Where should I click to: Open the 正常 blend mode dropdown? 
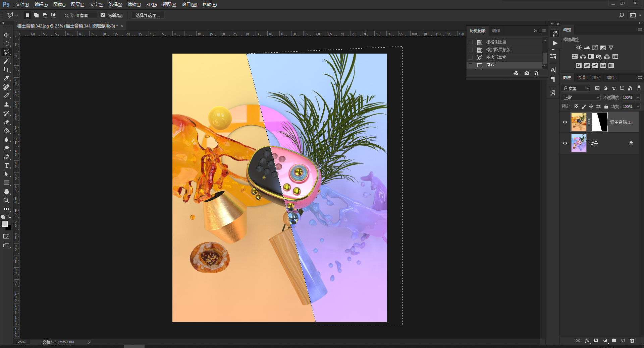pos(581,97)
